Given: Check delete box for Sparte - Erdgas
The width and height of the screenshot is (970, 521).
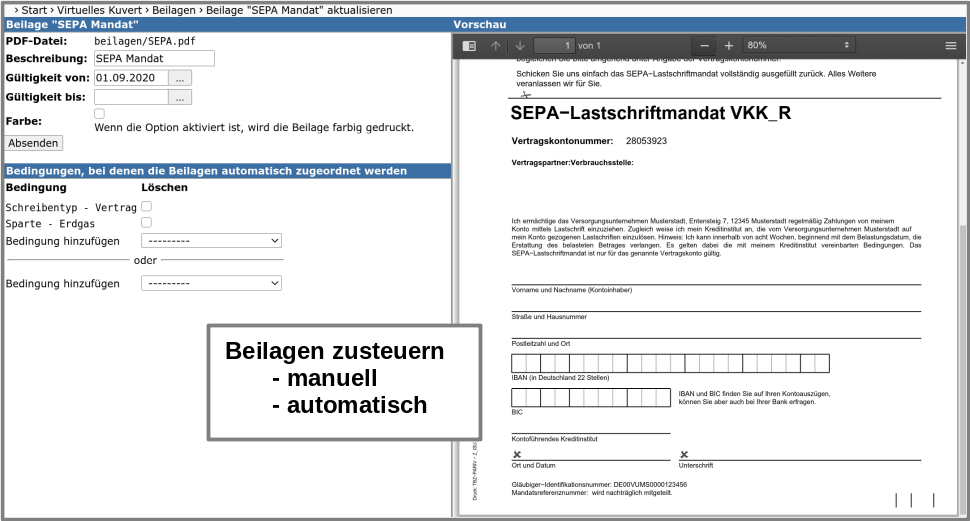Looking at the screenshot, I should coord(147,223).
